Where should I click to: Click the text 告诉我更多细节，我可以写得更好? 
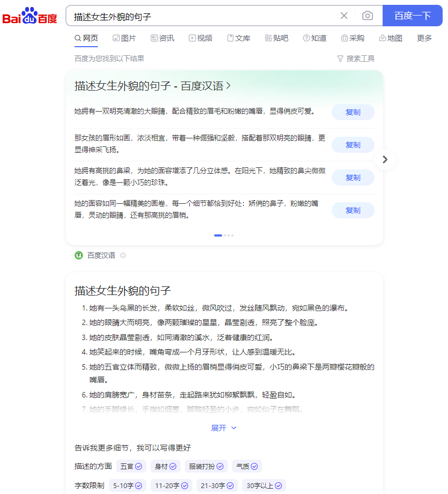point(132,448)
